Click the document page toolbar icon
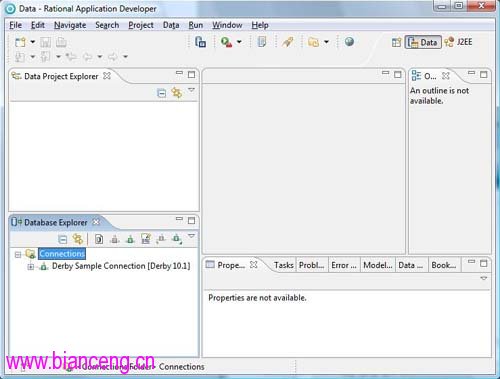 [x=262, y=42]
